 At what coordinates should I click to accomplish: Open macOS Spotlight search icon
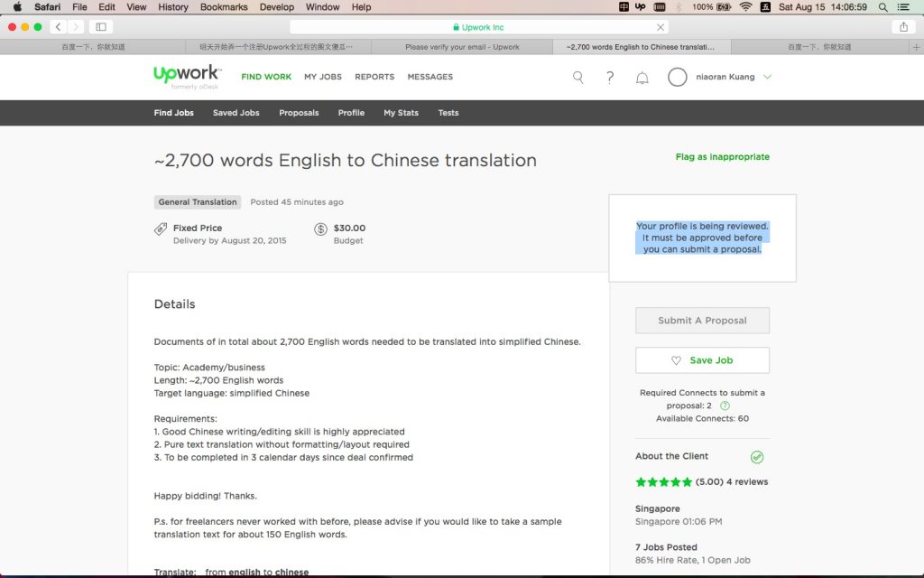tap(882, 7)
